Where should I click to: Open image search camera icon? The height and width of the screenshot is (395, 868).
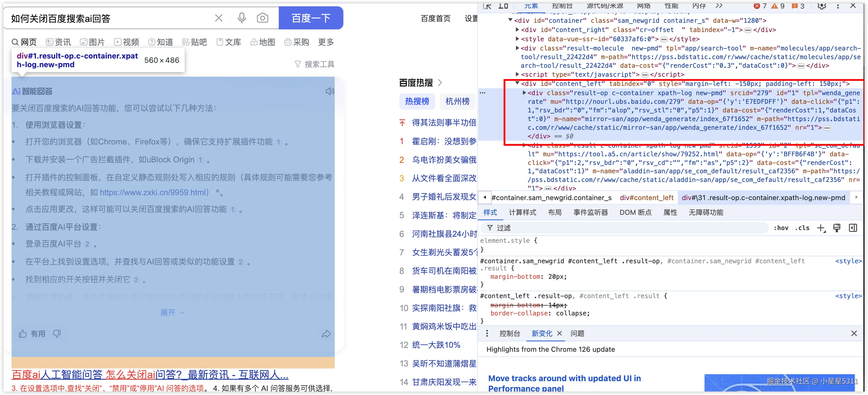pos(263,18)
